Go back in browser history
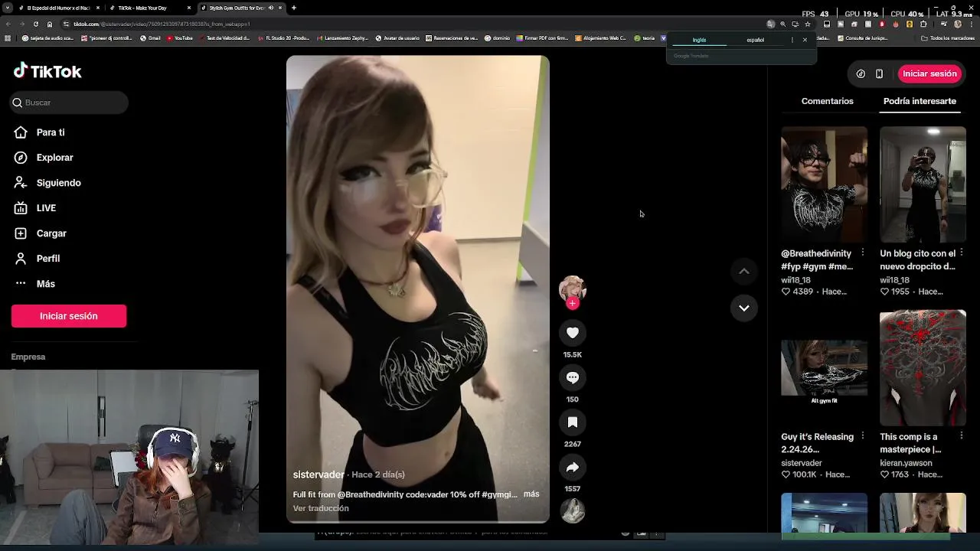Screen dimensions: 980x551 (x=8, y=24)
